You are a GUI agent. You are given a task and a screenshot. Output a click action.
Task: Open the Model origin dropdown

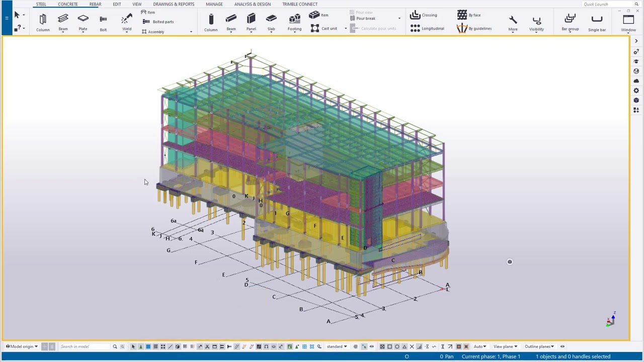[x=22, y=346]
